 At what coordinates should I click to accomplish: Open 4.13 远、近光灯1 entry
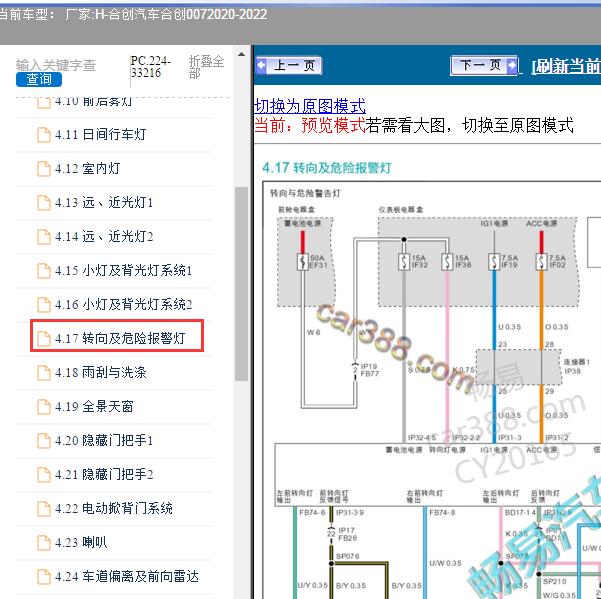pyautogui.click(x=104, y=202)
